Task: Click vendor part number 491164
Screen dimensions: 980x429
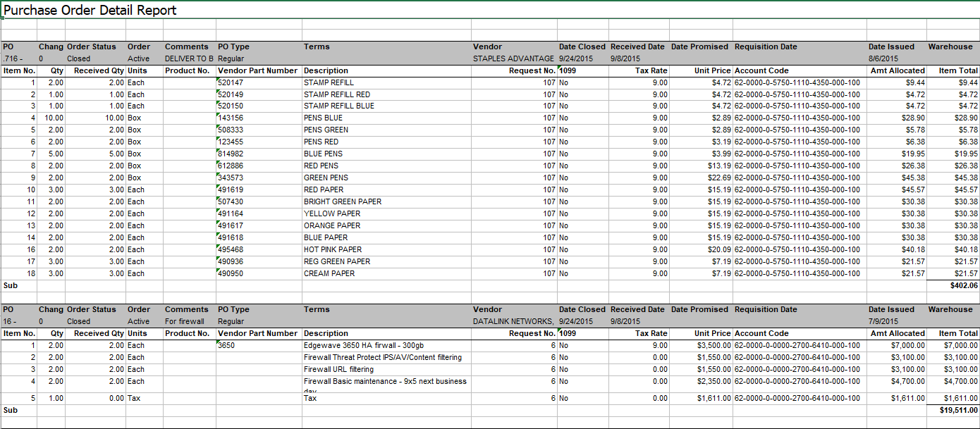Action: (259, 214)
